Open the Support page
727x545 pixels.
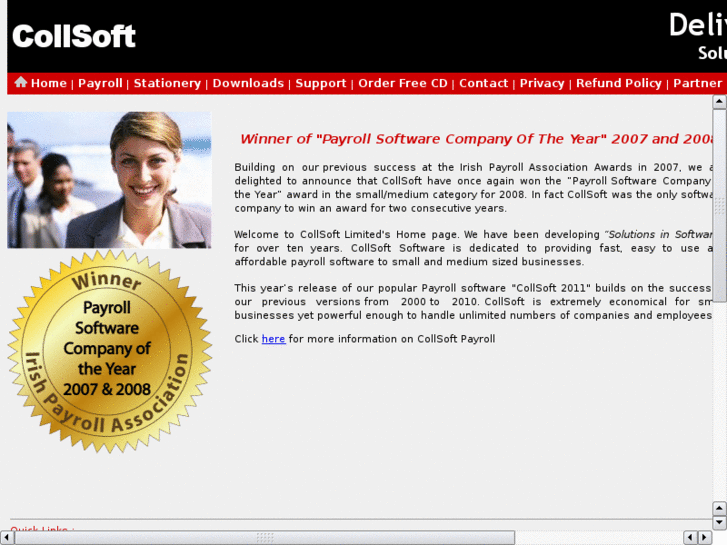(x=321, y=83)
